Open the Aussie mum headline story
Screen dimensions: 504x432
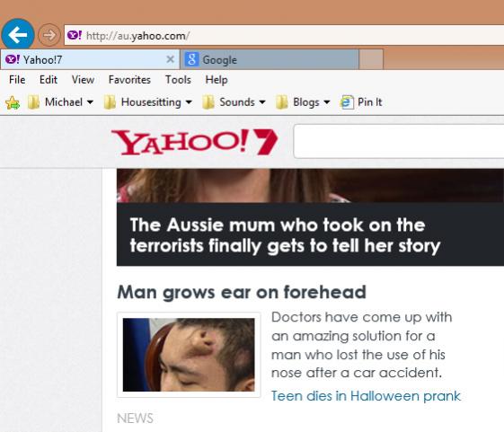[285, 235]
